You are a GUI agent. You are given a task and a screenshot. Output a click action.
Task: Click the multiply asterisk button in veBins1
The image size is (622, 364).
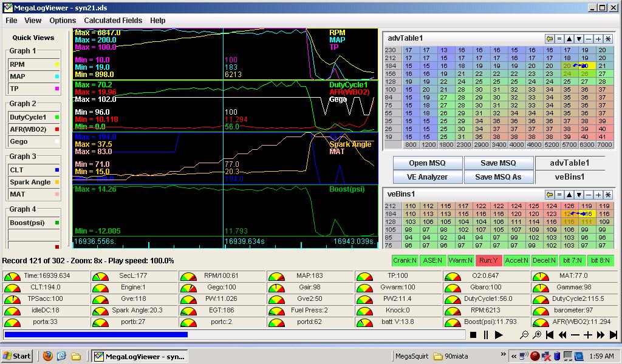click(608, 194)
